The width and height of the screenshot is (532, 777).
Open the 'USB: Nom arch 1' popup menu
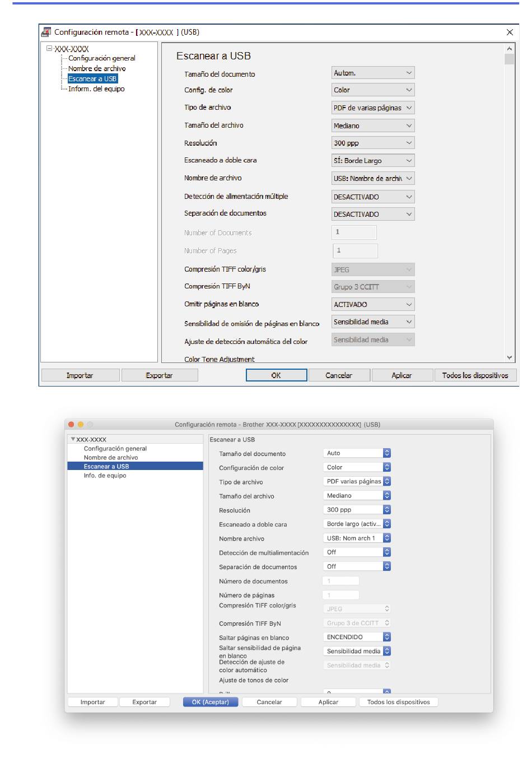tap(357, 538)
